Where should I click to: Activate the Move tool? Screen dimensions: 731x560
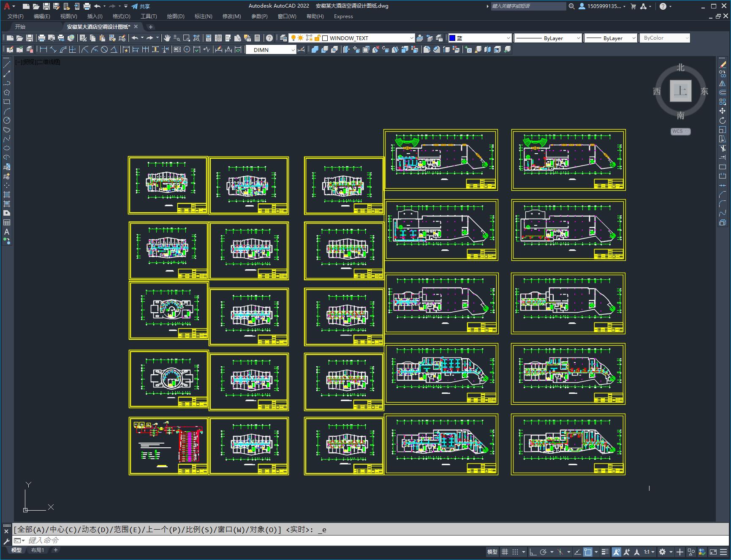pyautogui.click(x=723, y=111)
